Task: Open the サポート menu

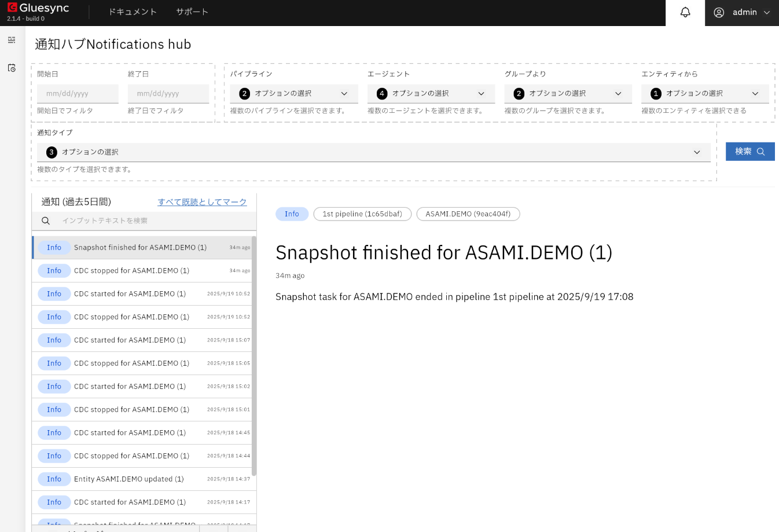Action: coord(192,12)
